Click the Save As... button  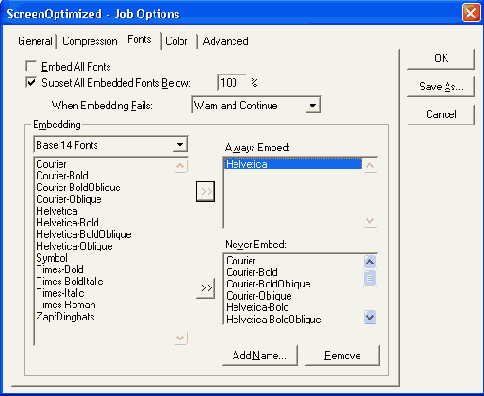441,86
